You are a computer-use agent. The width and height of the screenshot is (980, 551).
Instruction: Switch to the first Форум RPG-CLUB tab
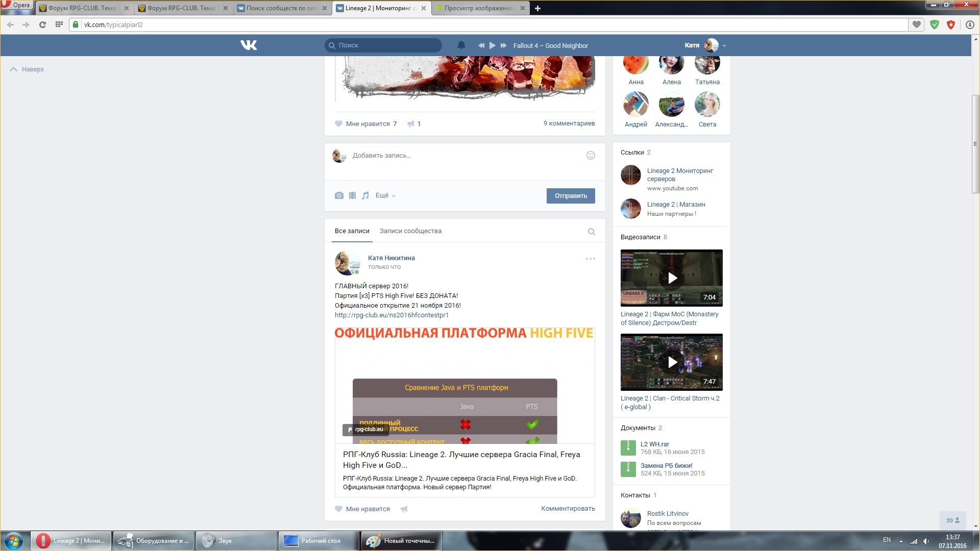(84, 8)
